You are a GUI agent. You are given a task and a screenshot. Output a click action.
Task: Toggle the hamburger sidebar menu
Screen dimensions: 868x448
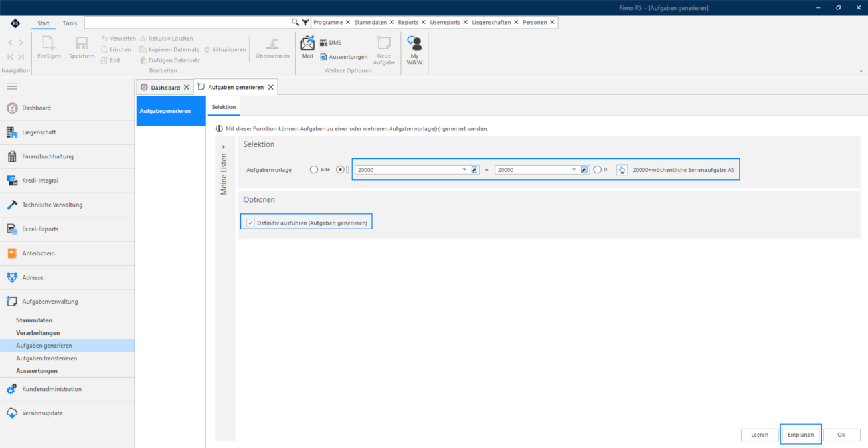coord(12,86)
